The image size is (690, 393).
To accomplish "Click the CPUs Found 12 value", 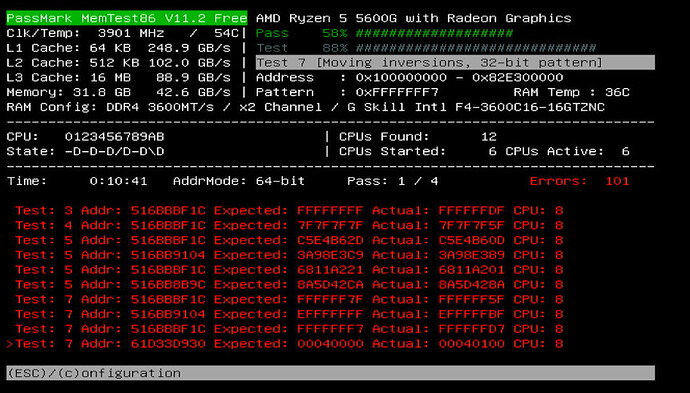I will click(418, 136).
